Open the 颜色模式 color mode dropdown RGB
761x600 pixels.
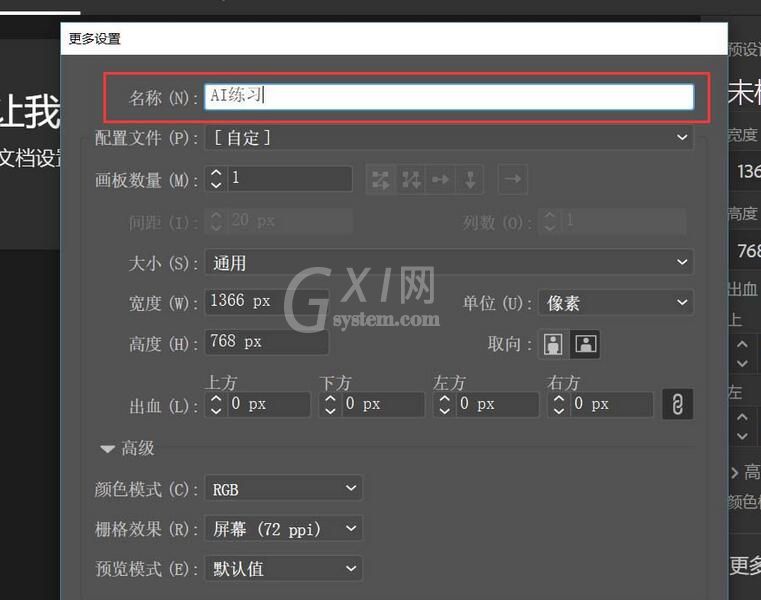click(283, 488)
